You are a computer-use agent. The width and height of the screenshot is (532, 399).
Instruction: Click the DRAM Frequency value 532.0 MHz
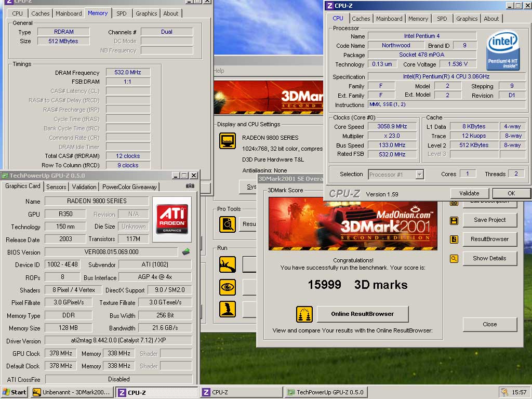(x=128, y=72)
